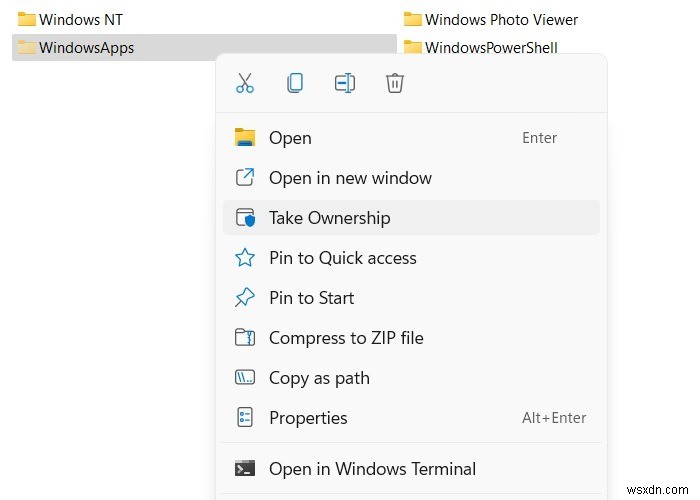Select the Windows NT folder
Image resolution: width=700 pixels, height=500 pixels.
[70, 19]
